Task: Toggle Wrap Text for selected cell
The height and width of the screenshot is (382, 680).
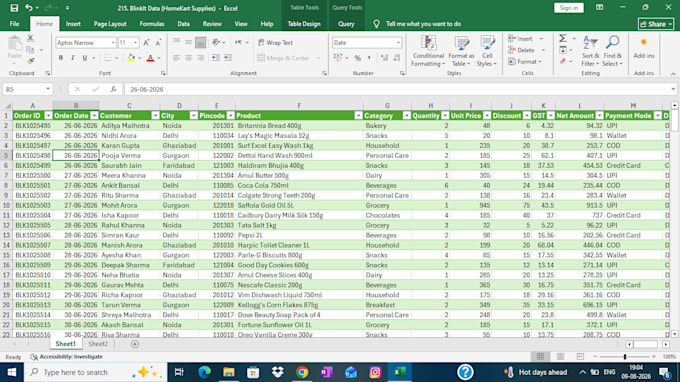Action: (275, 42)
